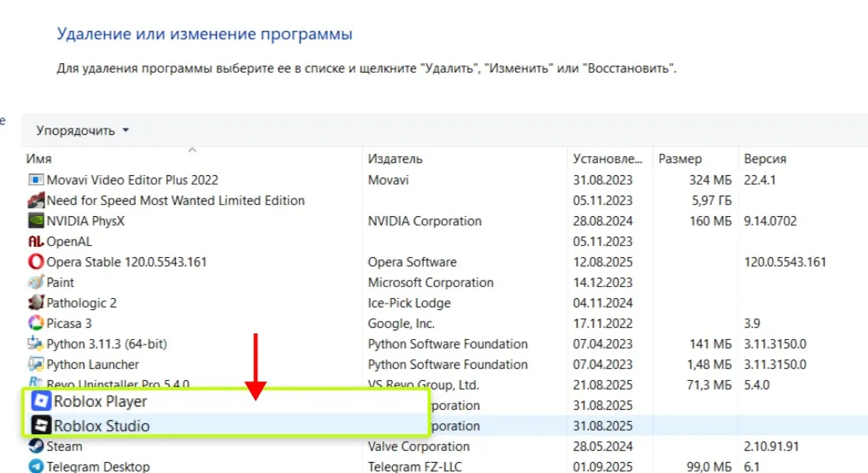This screenshot has width=868, height=473.
Task: Click install date 01.09.2025
Action: [602, 467]
